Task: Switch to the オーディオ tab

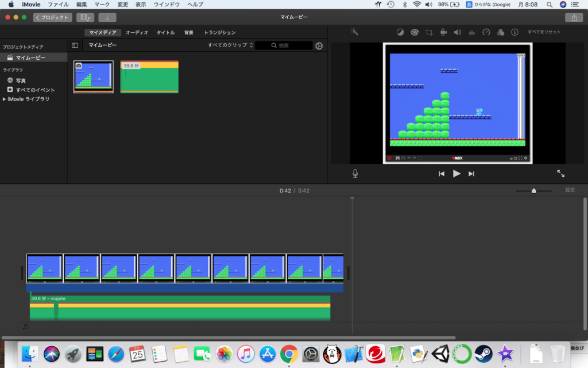Action: point(137,33)
